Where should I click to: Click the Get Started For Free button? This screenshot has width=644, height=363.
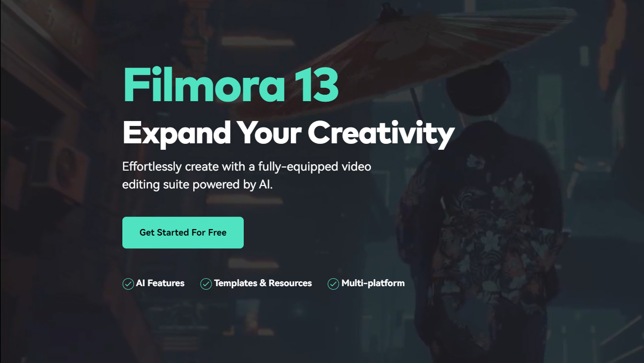183,233
